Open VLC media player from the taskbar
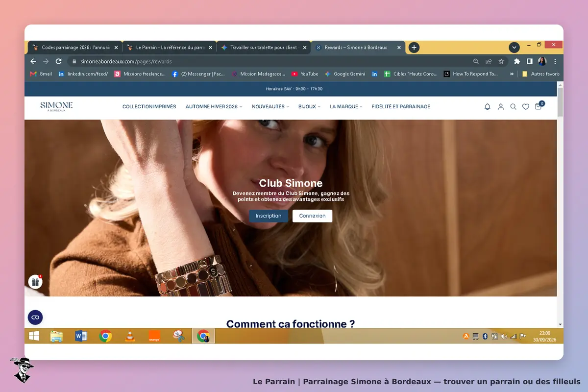 [x=130, y=336]
